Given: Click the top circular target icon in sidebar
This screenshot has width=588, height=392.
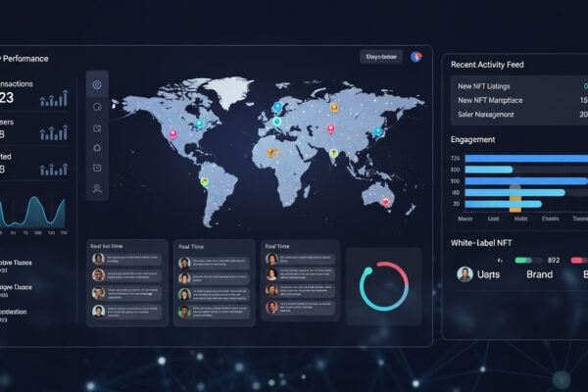Looking at the screenshot, I should coord(98,85).
